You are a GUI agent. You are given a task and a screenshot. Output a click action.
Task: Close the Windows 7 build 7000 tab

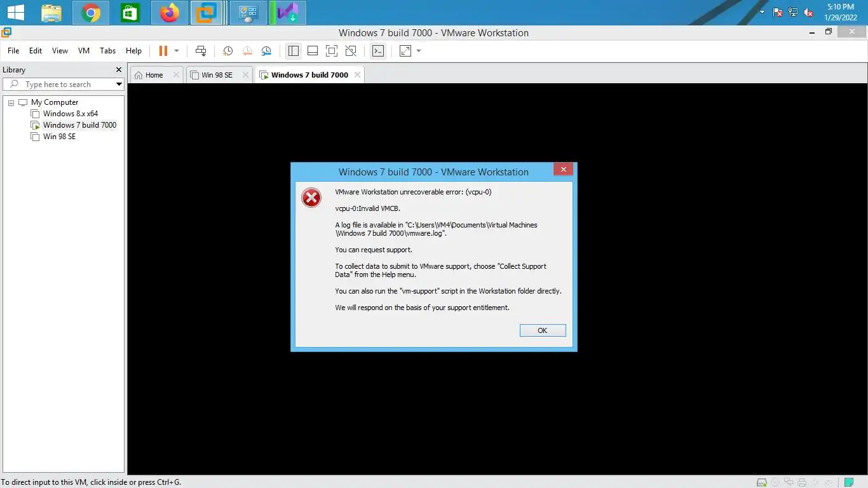coord(358,75)
